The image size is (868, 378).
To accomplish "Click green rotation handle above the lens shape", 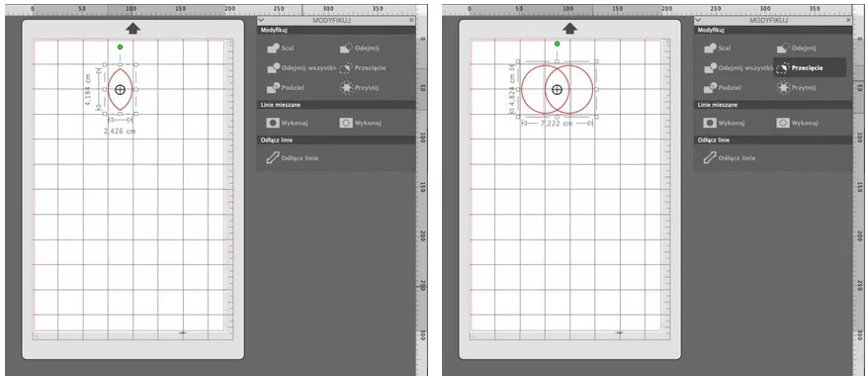I will coord(121,47).
